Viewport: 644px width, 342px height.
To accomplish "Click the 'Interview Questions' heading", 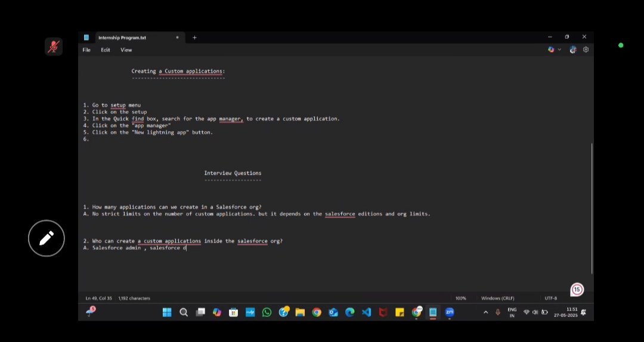I will click(x=233, y=173).
